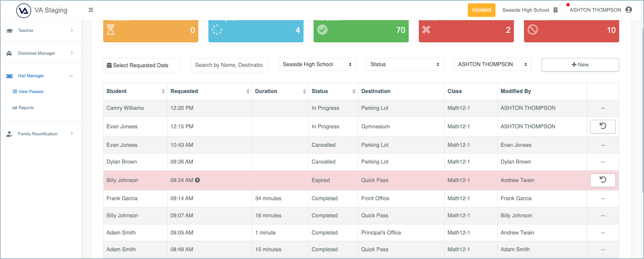Expand the Family Reunification chevron
The height and width of the screenshot is (259, 644).
coord(72,134)
